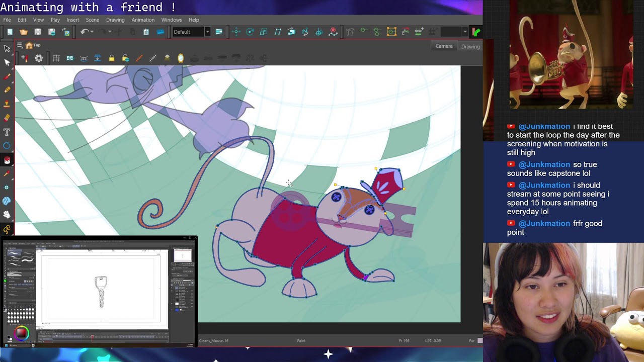
Task: Pick the Dropper eyedropper tool
Action: point(7,173)
